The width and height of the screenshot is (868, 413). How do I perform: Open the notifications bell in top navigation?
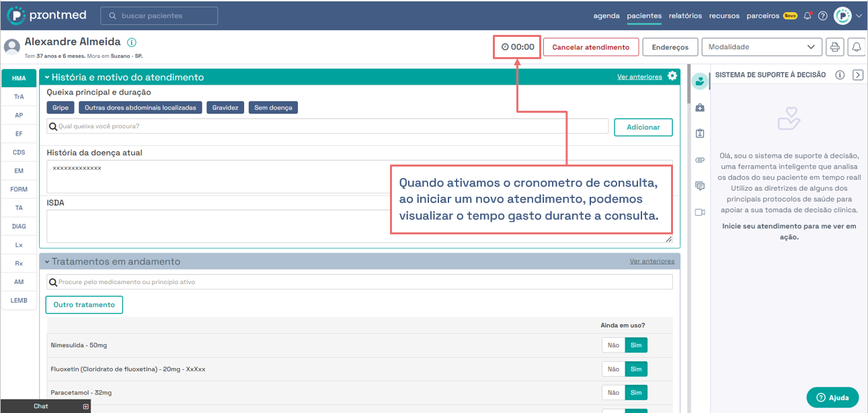coord(807,15)
